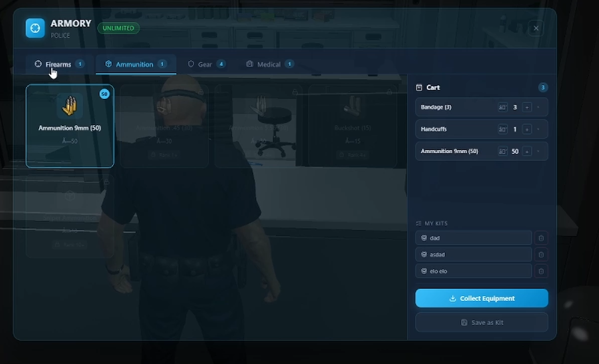Load the 'asdad' kit
This screenshot has height=364, width=599.
pos(473,255)
